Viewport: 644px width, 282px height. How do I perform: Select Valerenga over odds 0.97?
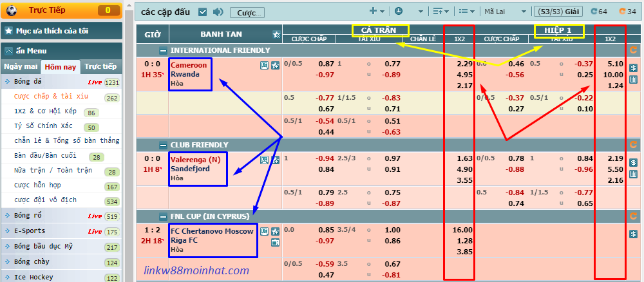coord(393,158)
